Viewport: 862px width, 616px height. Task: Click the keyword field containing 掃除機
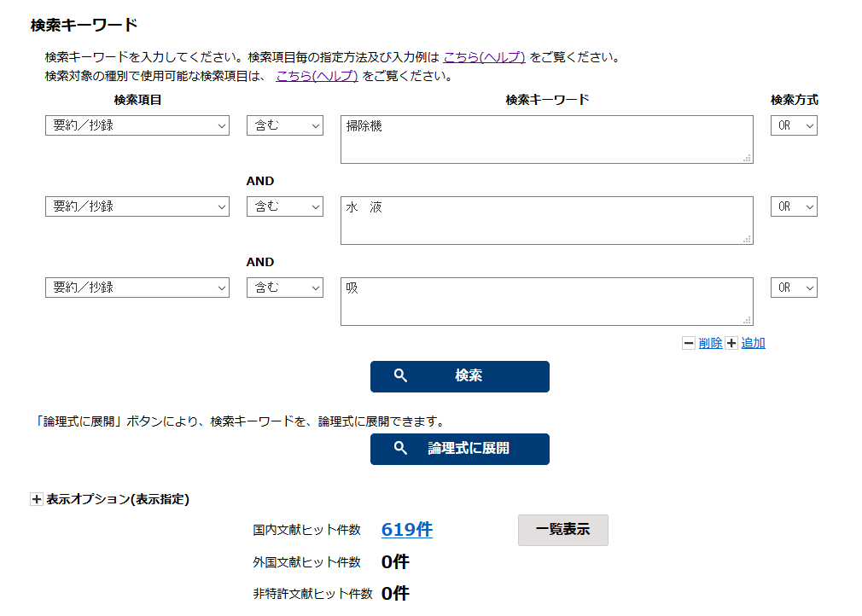coord(547,140)
